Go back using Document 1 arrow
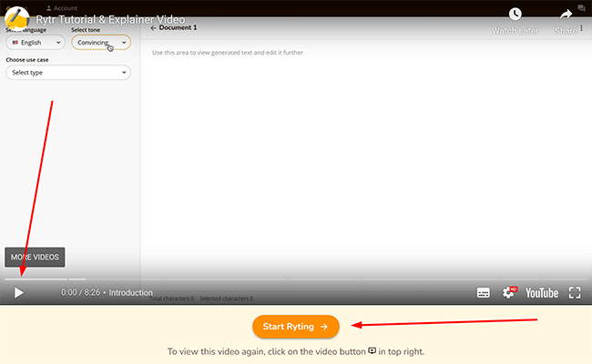The width and height of the screenshot is (592, 364). 154,28
